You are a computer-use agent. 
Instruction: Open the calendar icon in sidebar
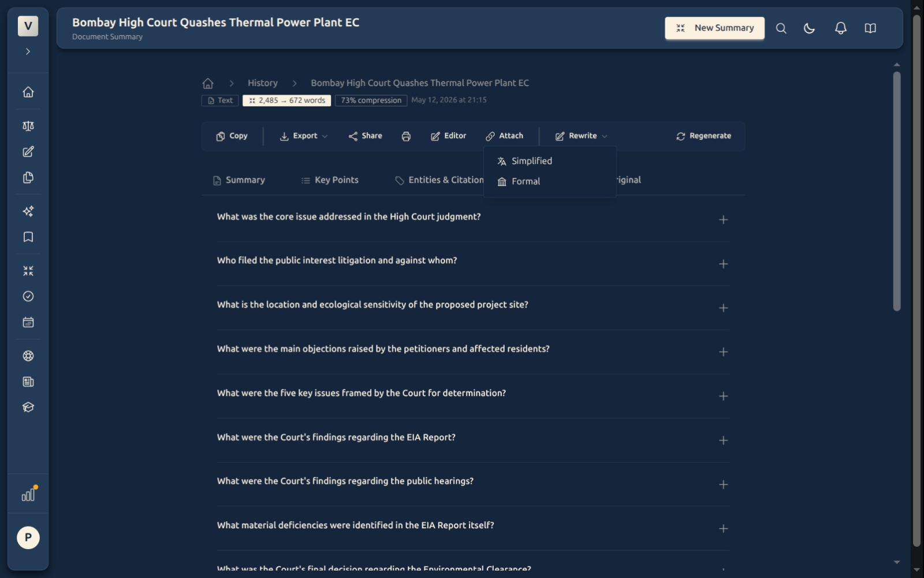click(28, 323)
